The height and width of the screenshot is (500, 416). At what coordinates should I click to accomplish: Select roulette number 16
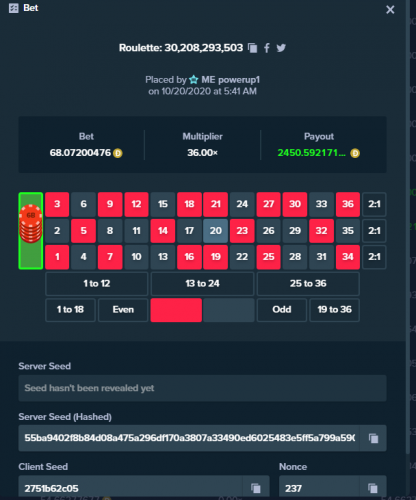point(189,257)
